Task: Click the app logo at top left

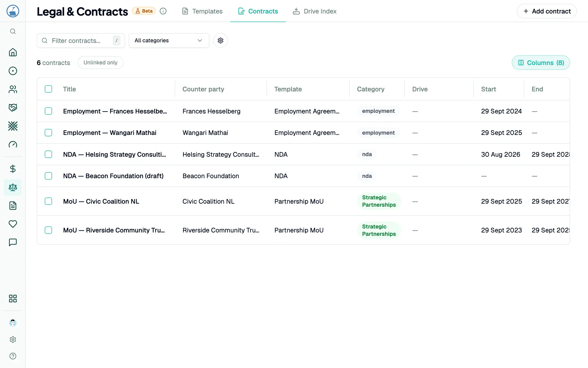Action: click(x=13, y=11)
